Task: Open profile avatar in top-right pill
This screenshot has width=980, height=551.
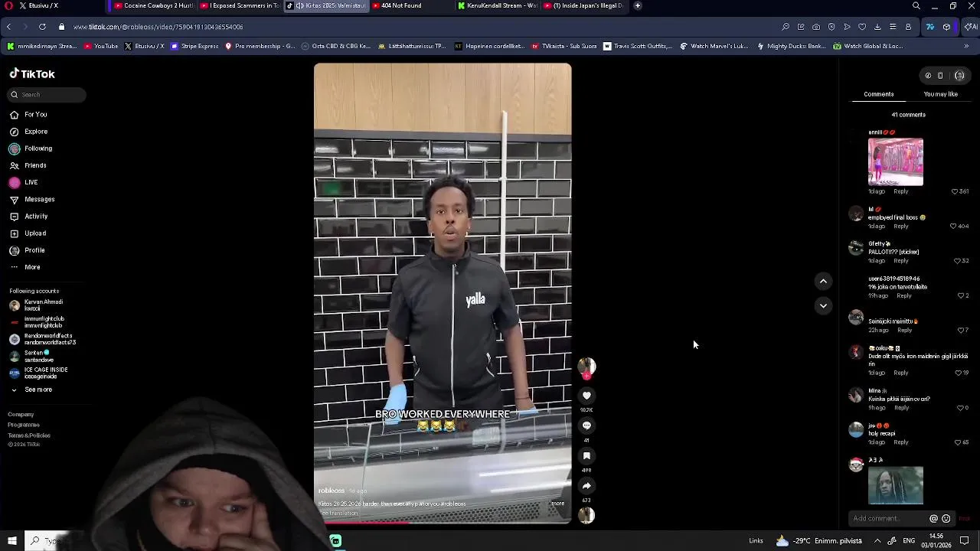Action: pos(959,76)
